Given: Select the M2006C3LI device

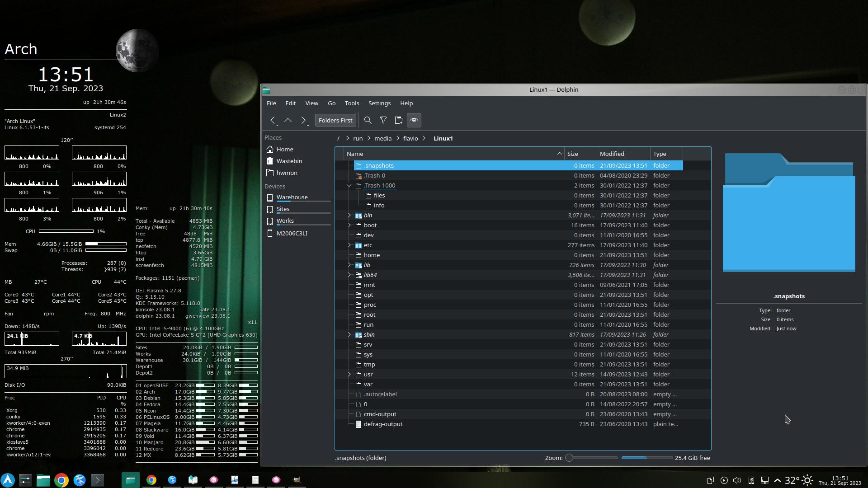Looking at the screenshot, I should [x=292, y=234].
